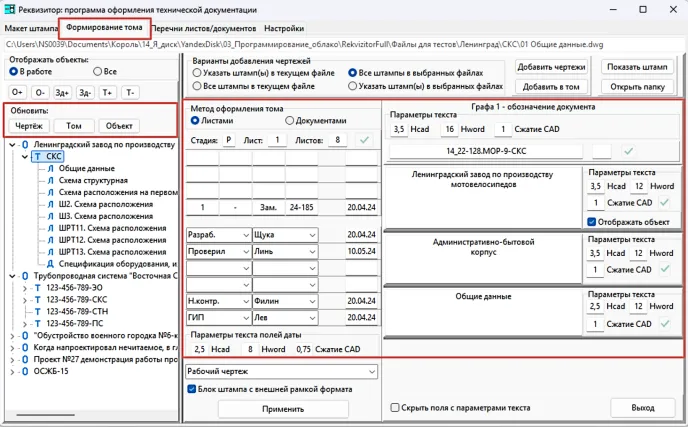Click the 'О+' object filter button
This screenshot has width=688, height=427.
coord(18,92)
